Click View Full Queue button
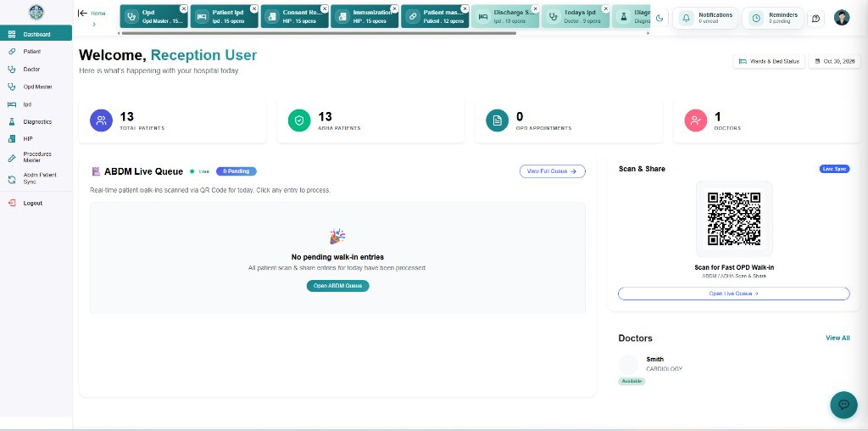 pos(553,171)
